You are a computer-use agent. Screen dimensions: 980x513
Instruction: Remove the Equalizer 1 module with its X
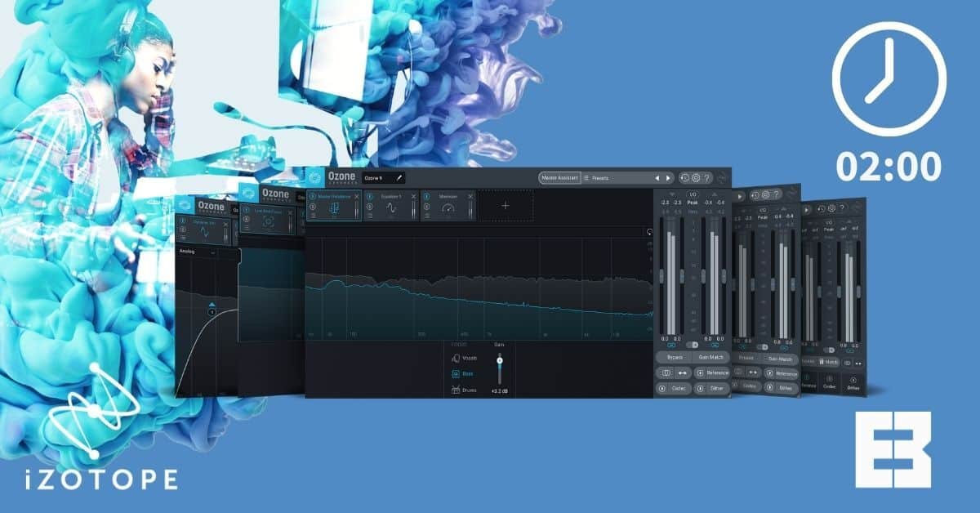pyautogui.click(x=413, y=197)
